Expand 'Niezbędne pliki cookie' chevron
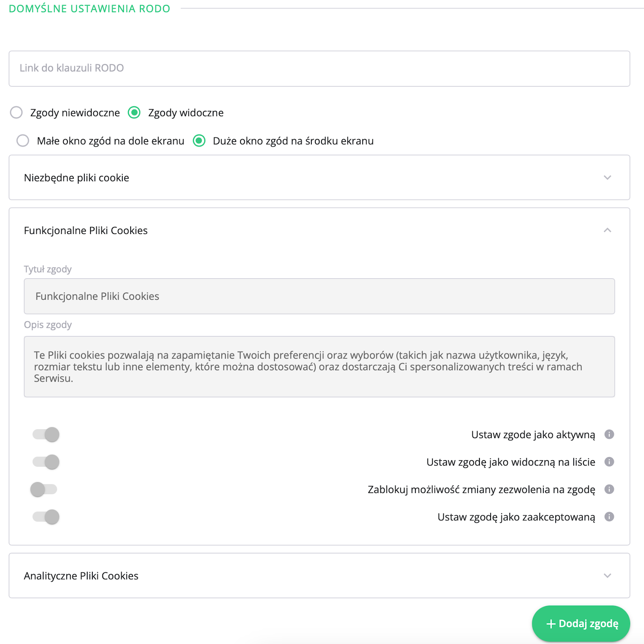This screenshot has height=644, width=644. (x=607, y=177)
